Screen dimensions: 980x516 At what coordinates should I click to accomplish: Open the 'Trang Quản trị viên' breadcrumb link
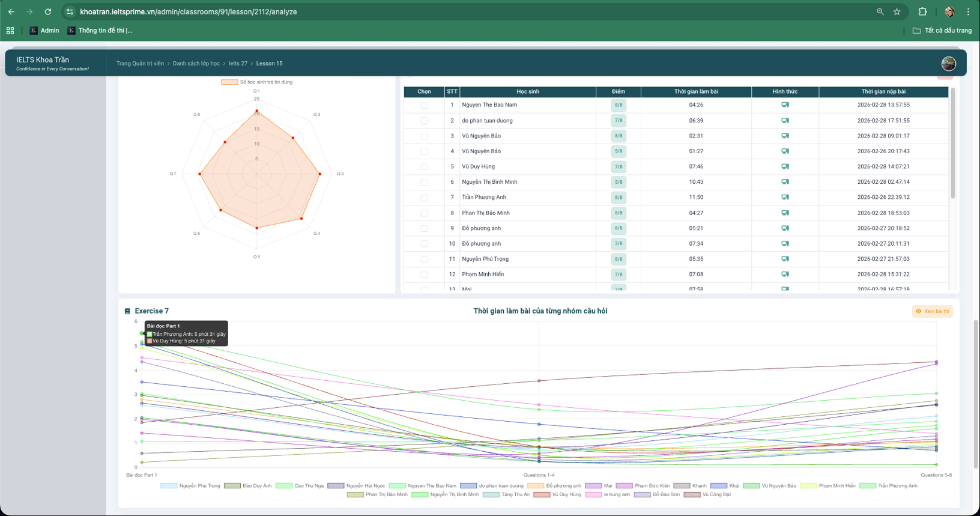click(x=140, y=64)
